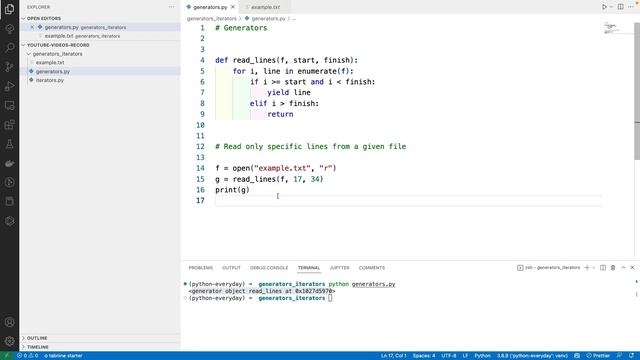Viewport: 640px width, 360px height.
Task: Select Python interpreter 3.8.8 python-everyday
Action: (x=533, y=356)
